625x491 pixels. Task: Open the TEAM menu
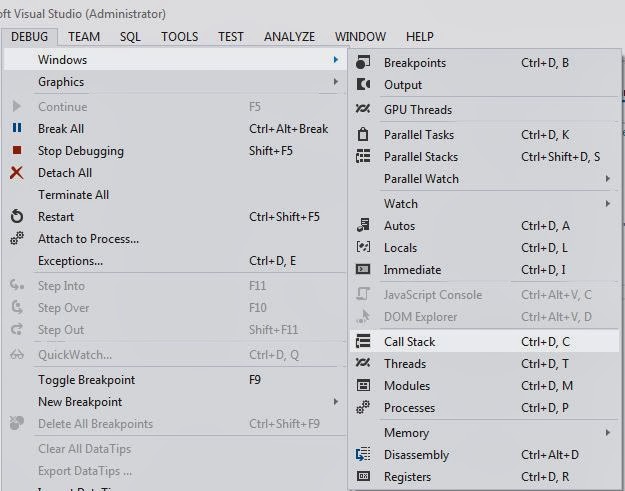point(84,37)
